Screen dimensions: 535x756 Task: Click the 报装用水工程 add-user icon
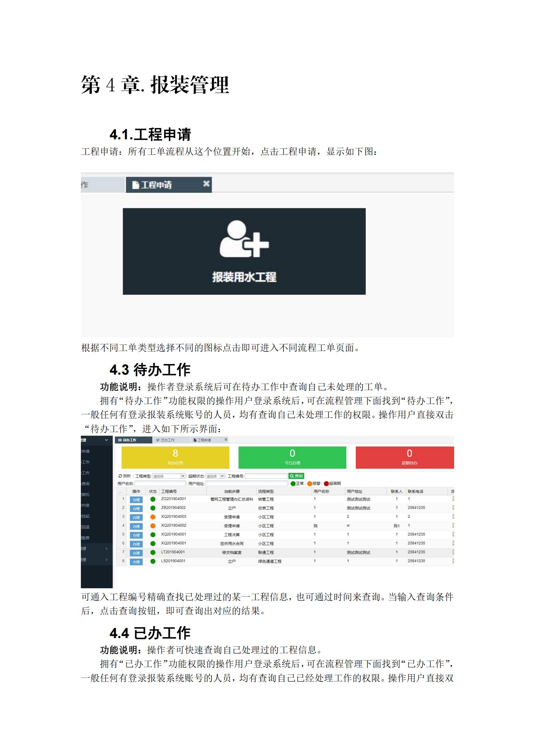244,239
